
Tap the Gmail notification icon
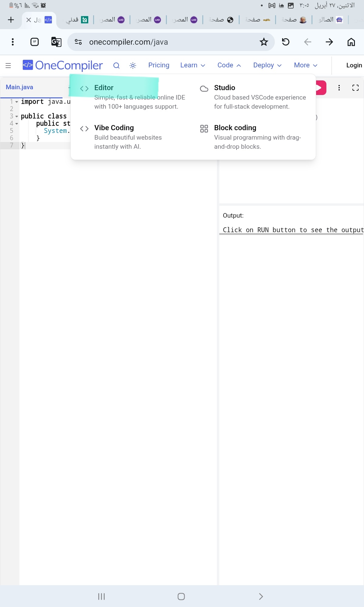click(272, 5)
